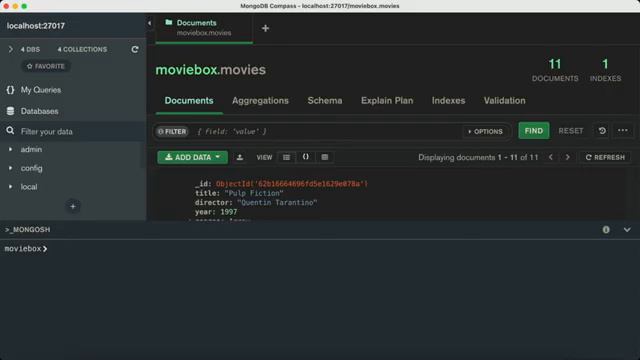640x360 pixels.
Task: Expand the admin database
Action: 11,149
